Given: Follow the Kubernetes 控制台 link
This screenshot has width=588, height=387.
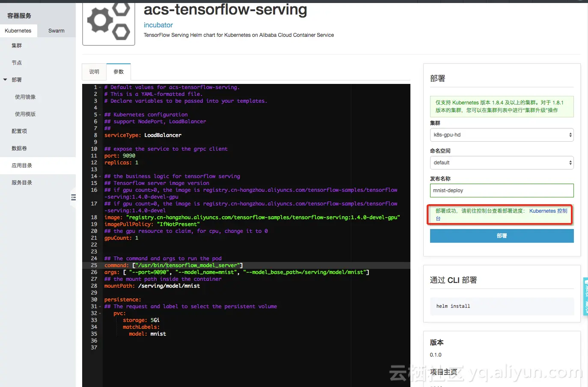Looking at the screenshot, I should [x=548, y=211].
